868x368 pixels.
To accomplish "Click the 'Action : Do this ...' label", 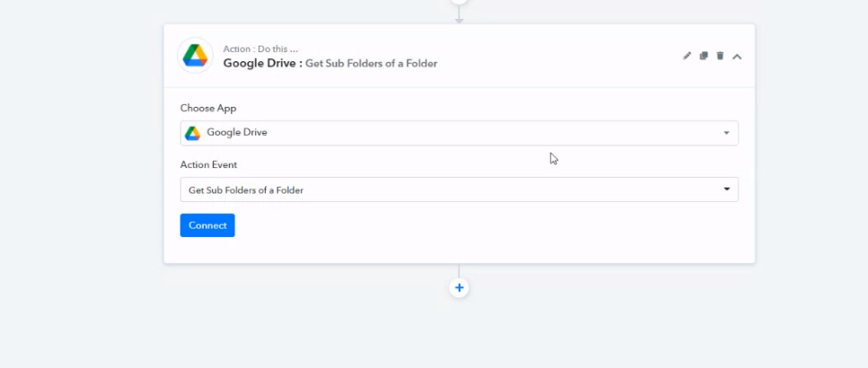I will coord(260,49).
